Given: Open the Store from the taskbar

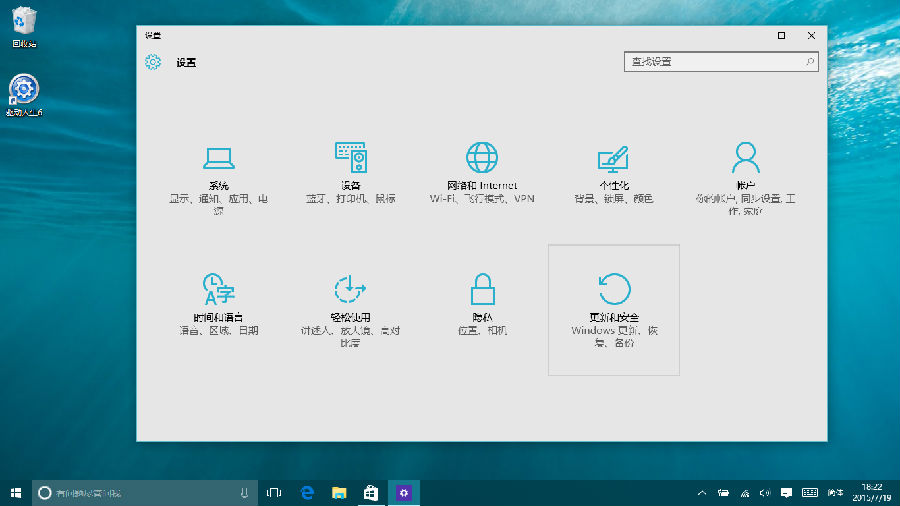Looking at the screenshot, I should click(371, 493).
